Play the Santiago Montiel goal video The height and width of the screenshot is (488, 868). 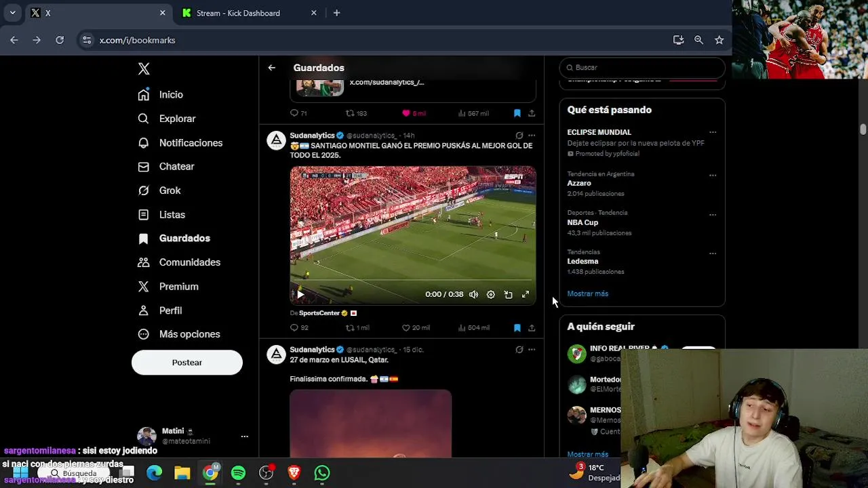300,294
